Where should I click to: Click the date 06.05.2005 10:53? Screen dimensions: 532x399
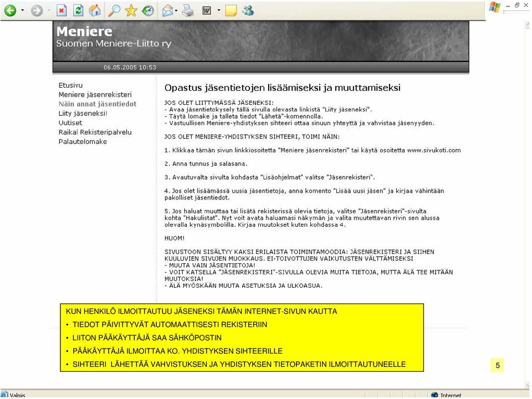[x=130, y=68]
